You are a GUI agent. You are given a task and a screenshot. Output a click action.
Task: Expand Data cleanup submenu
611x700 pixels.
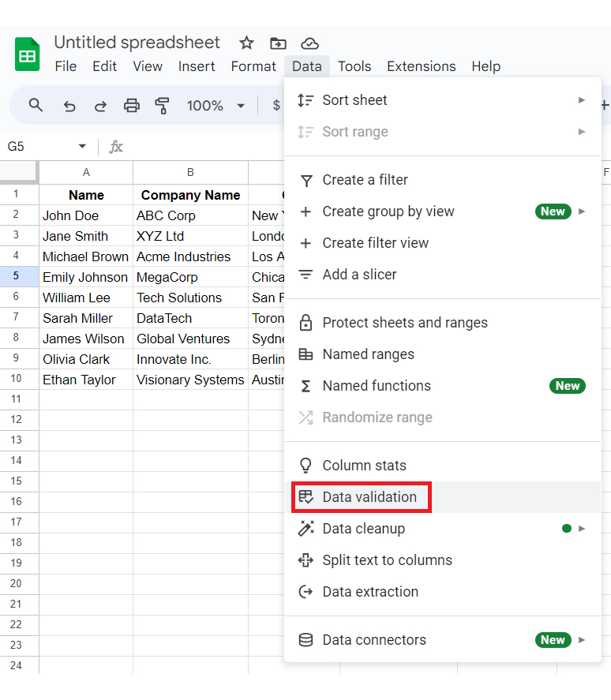(443, 529)
